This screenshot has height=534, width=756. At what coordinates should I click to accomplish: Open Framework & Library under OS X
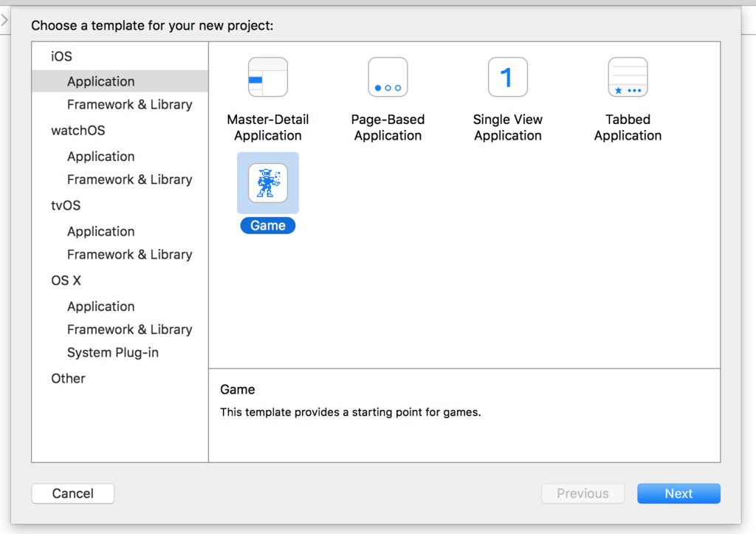tap(129, 329)
